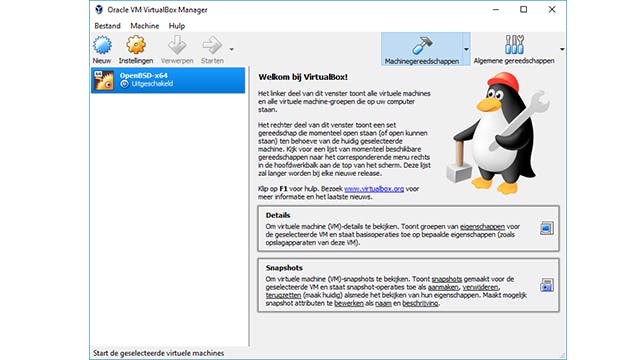Click the Starten green arrow icon
This screenshot has width=640, height=360.
pyautogui.click(x=212, y=45)
